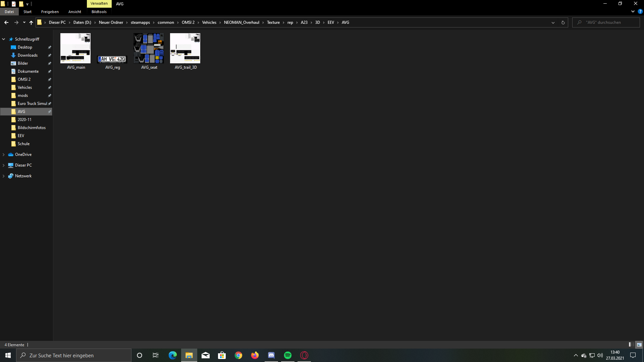The image size is (644, 362).
Task: Click the Back navigation arrow
Action: point(6,22)
